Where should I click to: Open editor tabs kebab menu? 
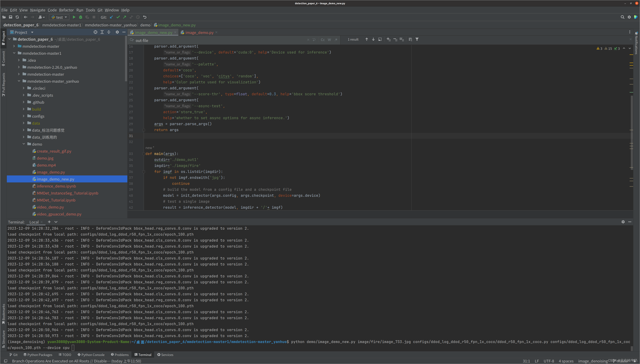point(630,32)
